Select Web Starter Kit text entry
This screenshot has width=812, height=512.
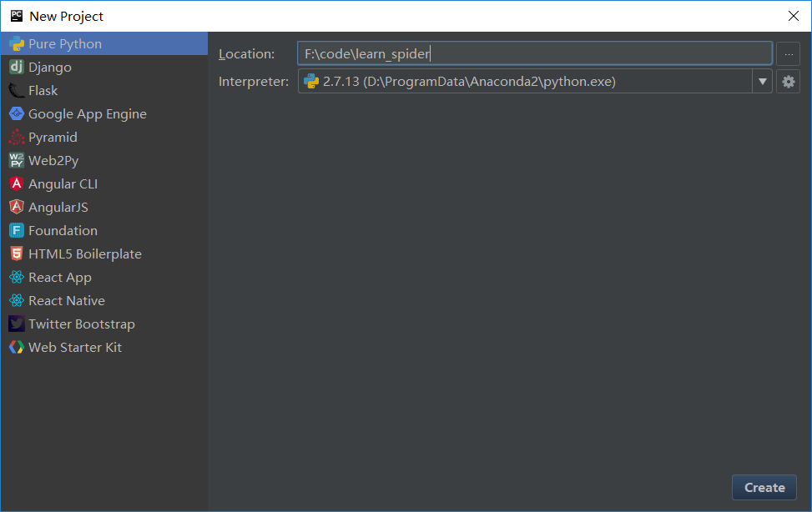(75, 347)
